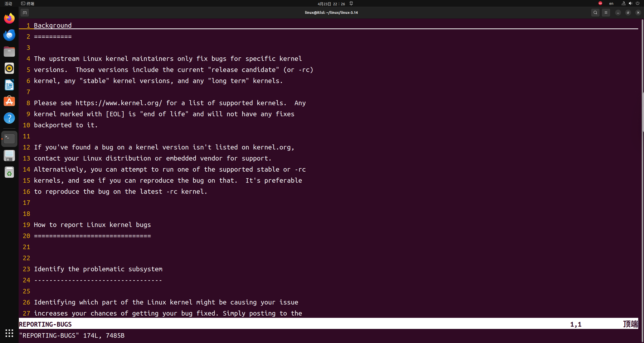Launch Firefox from the dock

pos(9,18)
